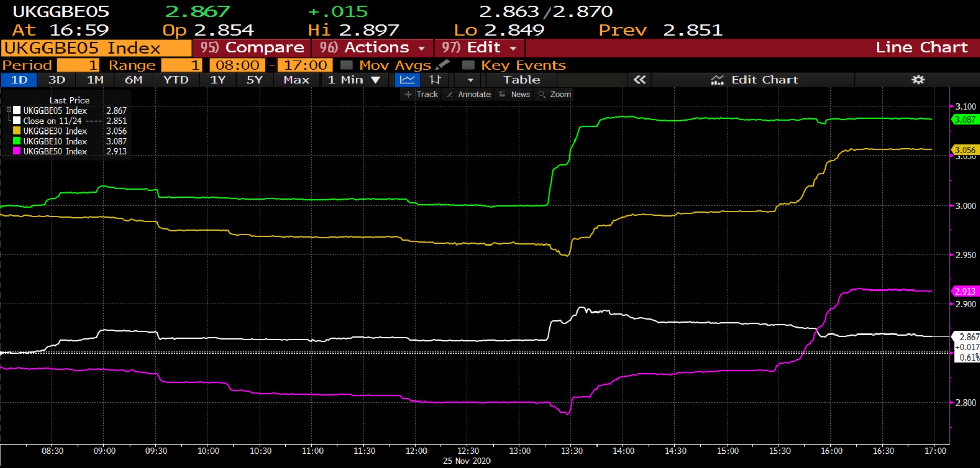Screen dimensions: 980x468
Task: Click the double-chevron collapse icon
Action: [x=640, y=80]
